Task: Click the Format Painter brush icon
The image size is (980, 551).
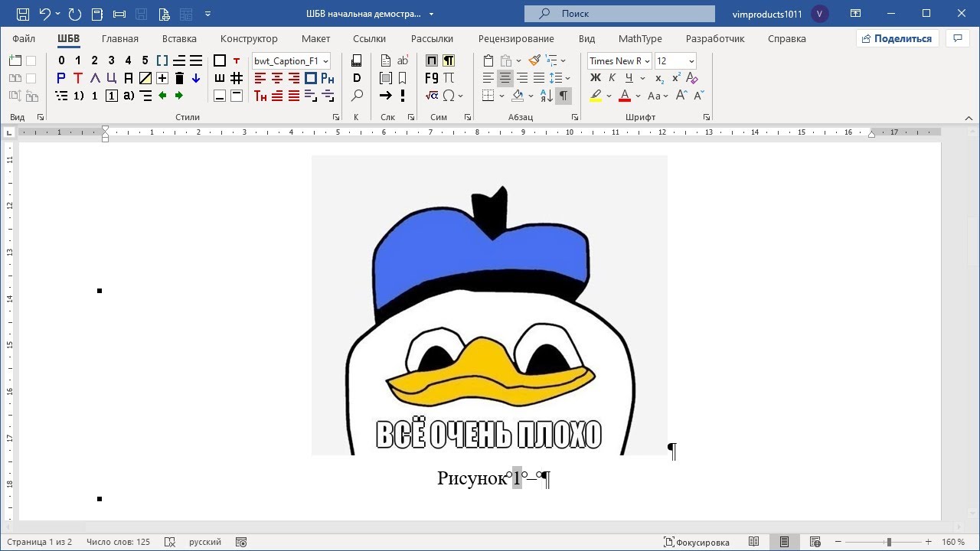Action: coord(534,60)
